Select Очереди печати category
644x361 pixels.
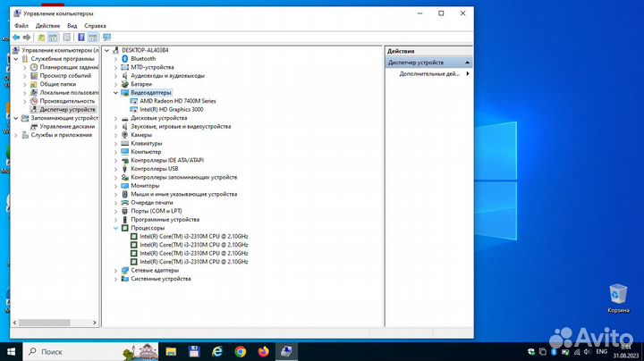coord(152,203)
